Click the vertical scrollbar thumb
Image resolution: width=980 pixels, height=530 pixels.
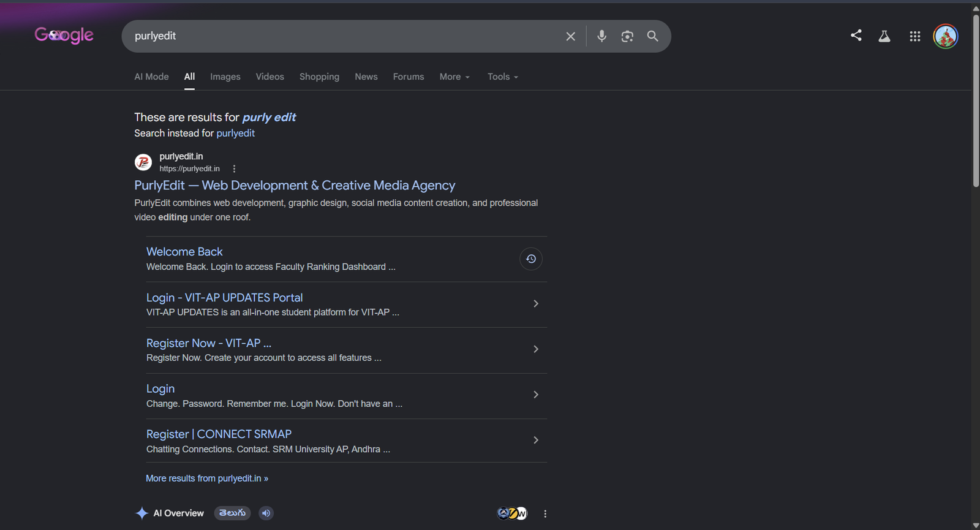pyautogui.click(x=976, y=100)
